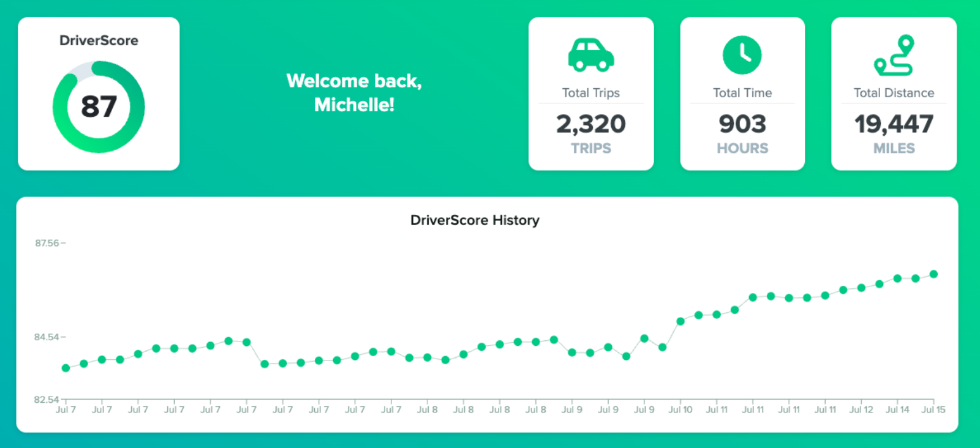Select the 87 score inside the ring
The height and width of the screenshot is (448, 980).
click(x=99, y=106)
